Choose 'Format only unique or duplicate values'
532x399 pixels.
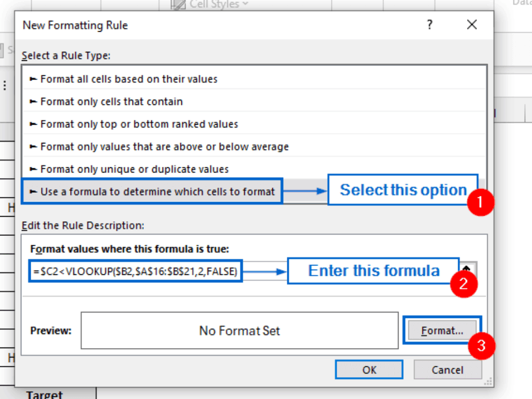pos(135,169)
